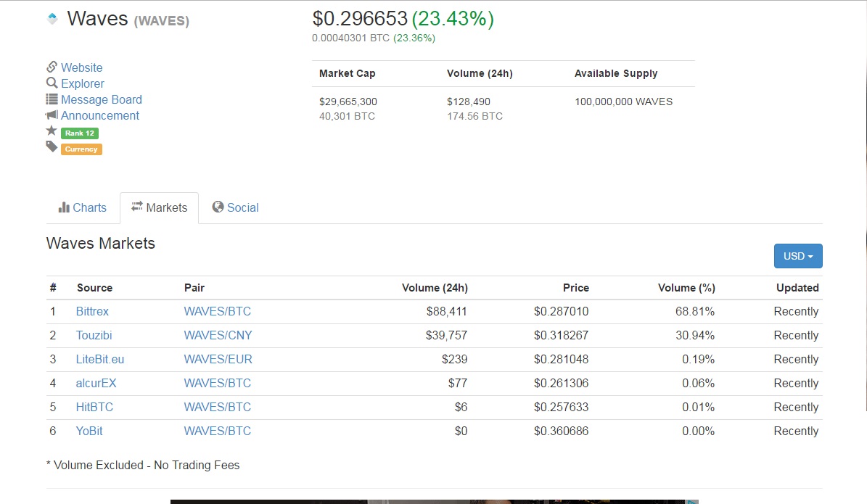
Task: Open the Website link
Action: click(82, 67)
